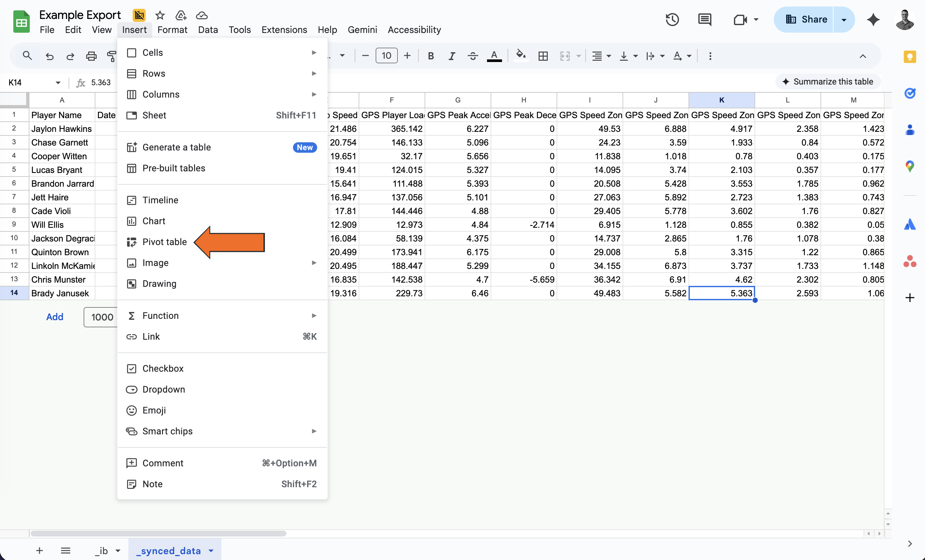Click the Add rows link

55,317
